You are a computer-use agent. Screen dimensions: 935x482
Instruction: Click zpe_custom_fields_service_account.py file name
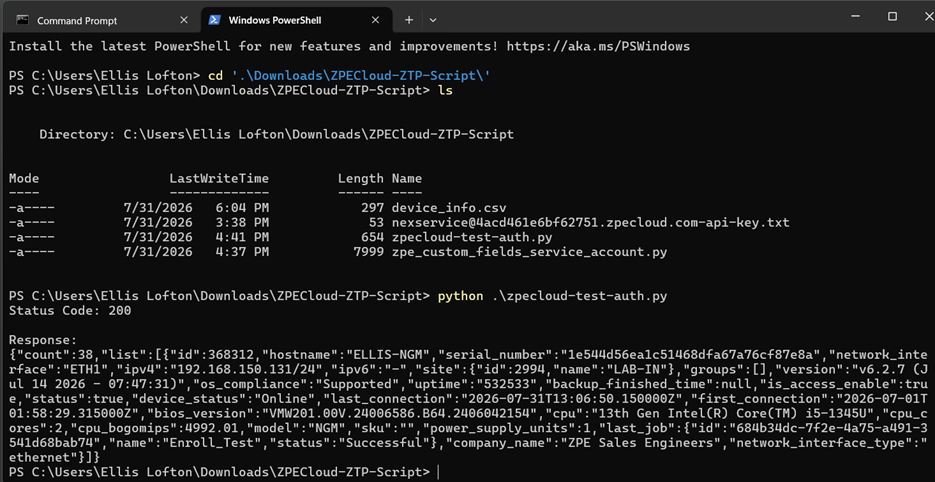529,252
